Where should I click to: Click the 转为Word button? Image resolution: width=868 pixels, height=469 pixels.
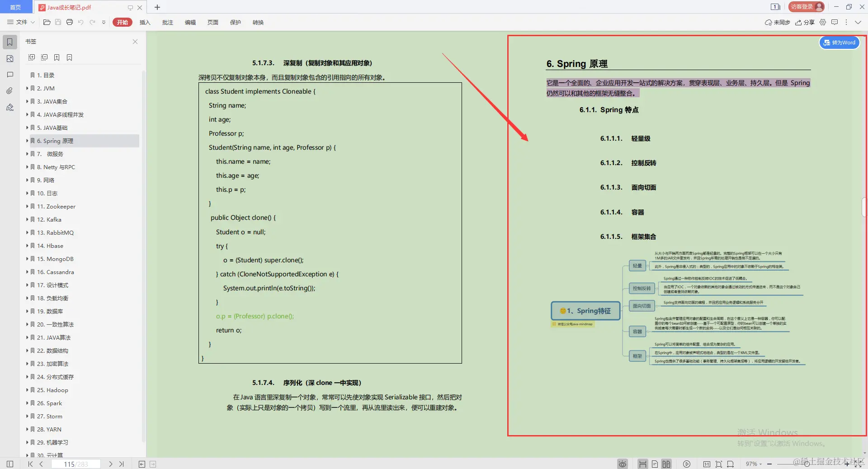tap(840, 43)
